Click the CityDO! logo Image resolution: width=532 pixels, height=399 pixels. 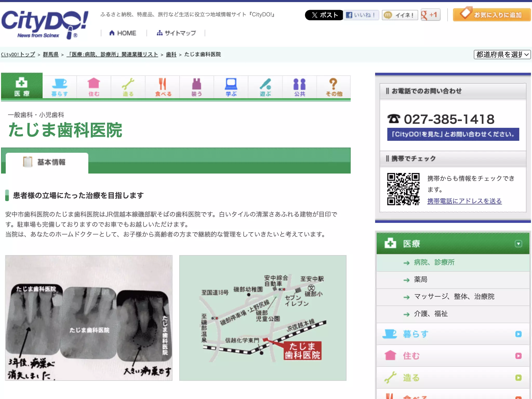45,24
